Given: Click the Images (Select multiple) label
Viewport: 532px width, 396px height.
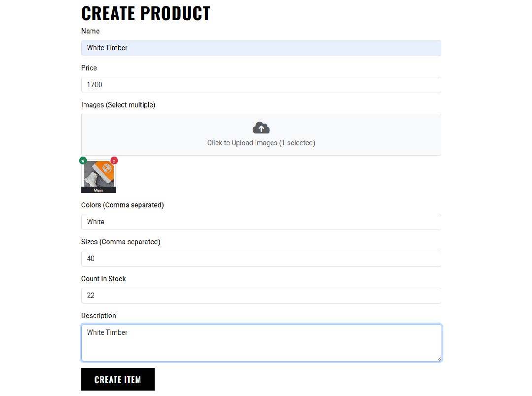Looking at the screenshot, I should (118, 104).
